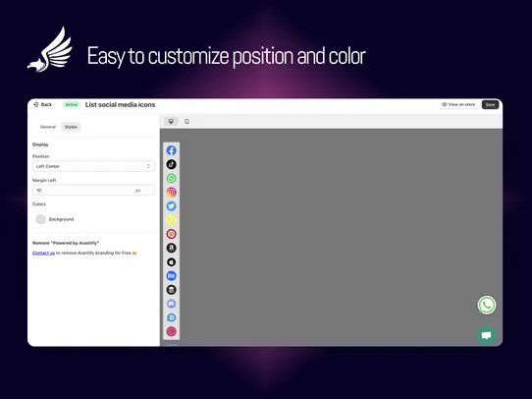
Task: Switch to mobile preview mode
Action: pos(186,121)
